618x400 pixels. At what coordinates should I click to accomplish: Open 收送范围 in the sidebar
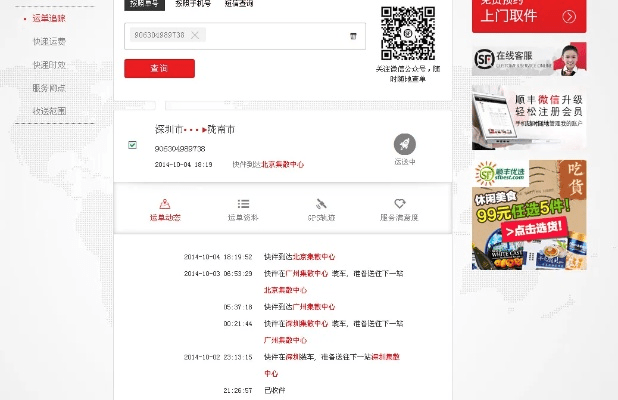click(49, 111)
